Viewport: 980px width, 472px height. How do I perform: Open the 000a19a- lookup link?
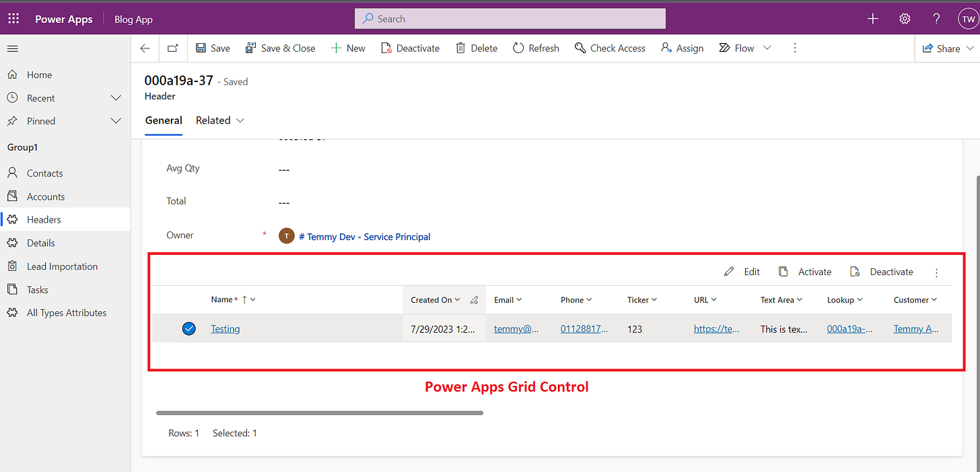[x=850, y=329]
